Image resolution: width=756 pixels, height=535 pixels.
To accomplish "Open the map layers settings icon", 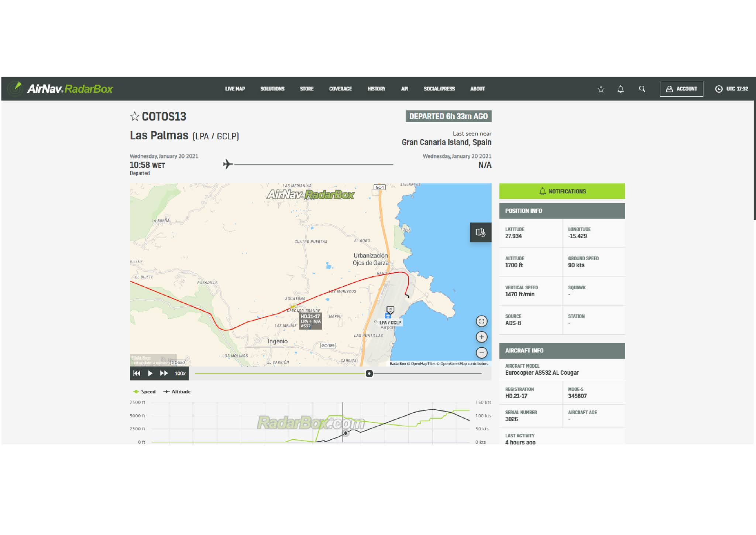I will (x=480, y=232).
